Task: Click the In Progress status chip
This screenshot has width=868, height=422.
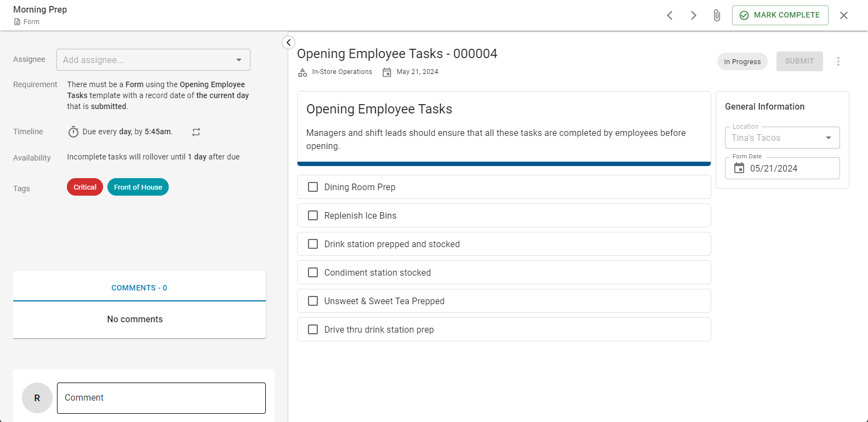Action: pos(743,61)
